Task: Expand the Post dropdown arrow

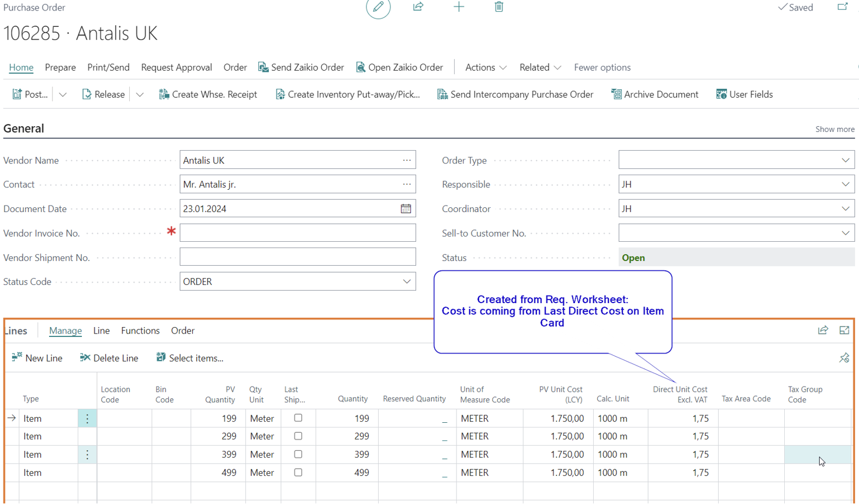Action: [x=63, y=94]
